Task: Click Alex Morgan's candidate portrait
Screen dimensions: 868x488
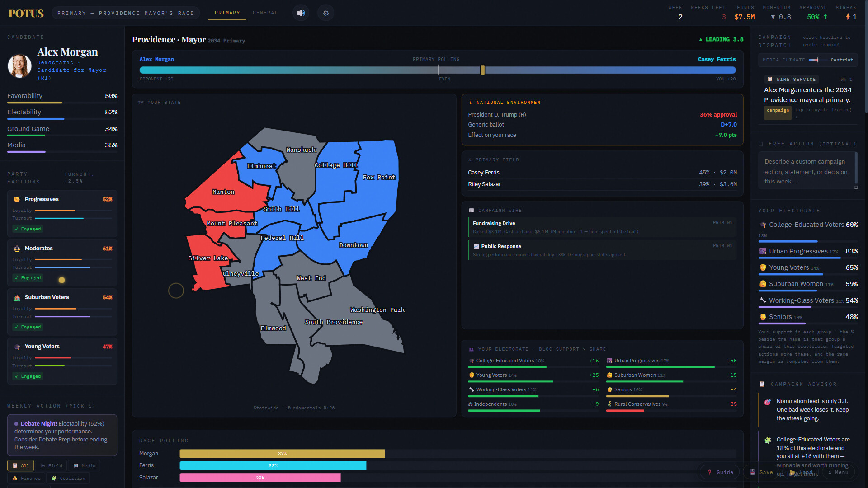Action: click(x=19, y=66)
